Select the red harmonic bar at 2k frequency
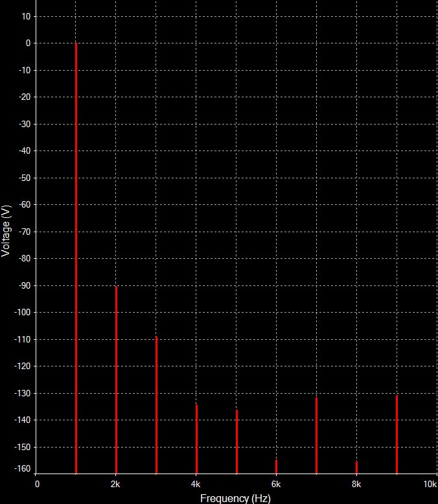Image resolution: width=438 pixels, height=504 pixels. click(x=116, y=380)
